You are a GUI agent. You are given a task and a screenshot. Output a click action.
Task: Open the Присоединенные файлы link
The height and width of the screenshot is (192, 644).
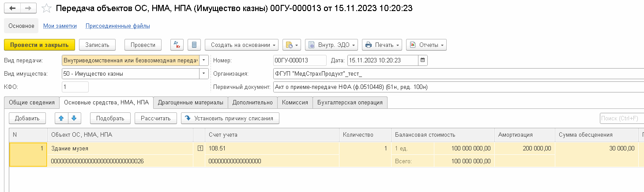click(118, 26)
